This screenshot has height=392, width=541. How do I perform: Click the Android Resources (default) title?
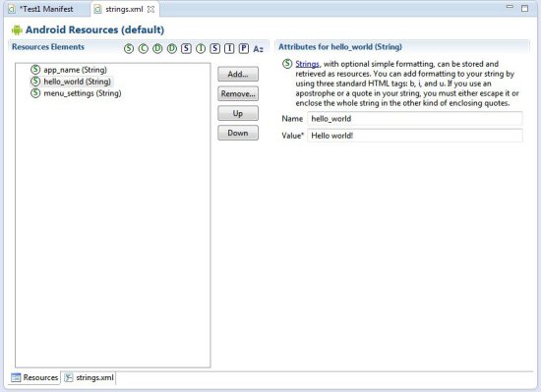pyautogui.click(x=94, y=30)
